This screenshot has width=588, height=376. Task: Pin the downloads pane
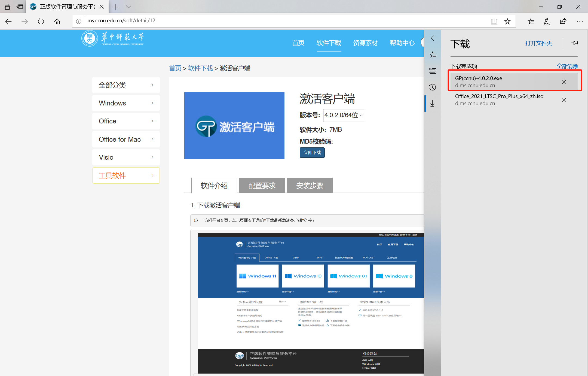[x=574, y=43]
